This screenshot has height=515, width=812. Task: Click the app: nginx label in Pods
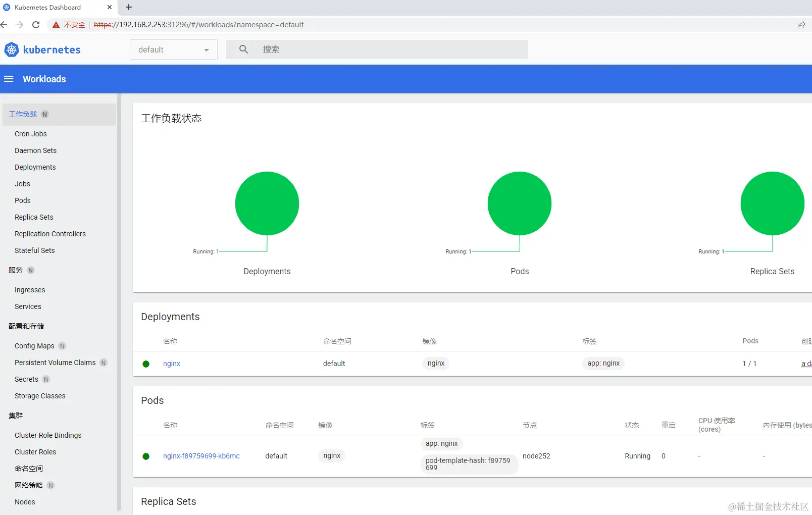(x=442, y=444)
